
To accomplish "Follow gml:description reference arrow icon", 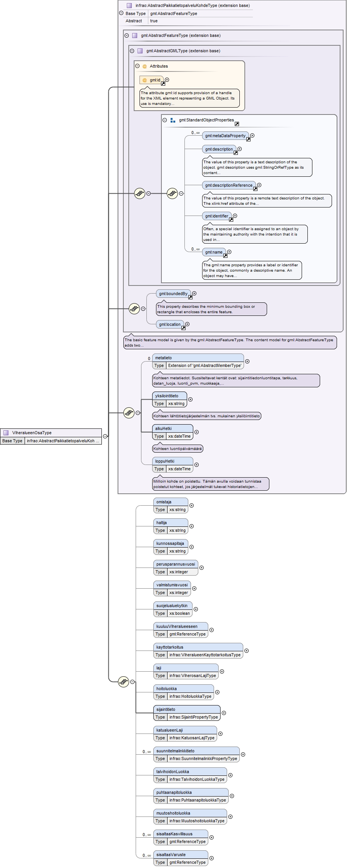I will tap(236, 153).
